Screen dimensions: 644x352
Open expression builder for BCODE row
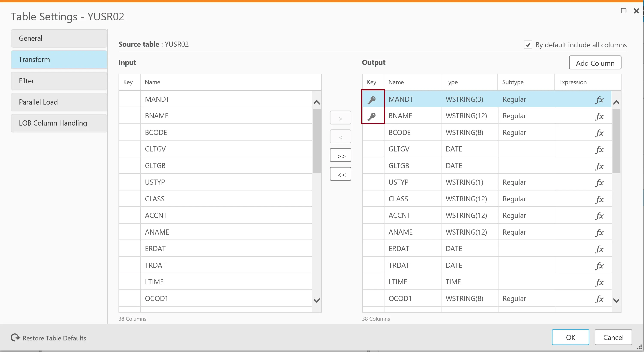tap(599, 133)
